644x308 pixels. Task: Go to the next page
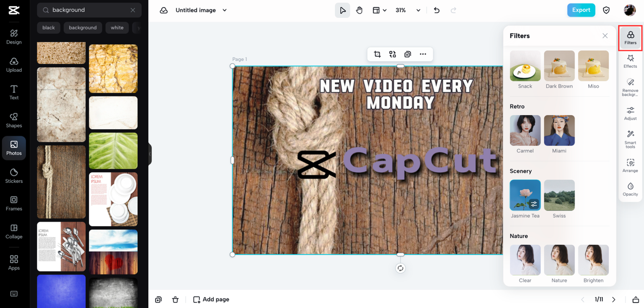614,299
